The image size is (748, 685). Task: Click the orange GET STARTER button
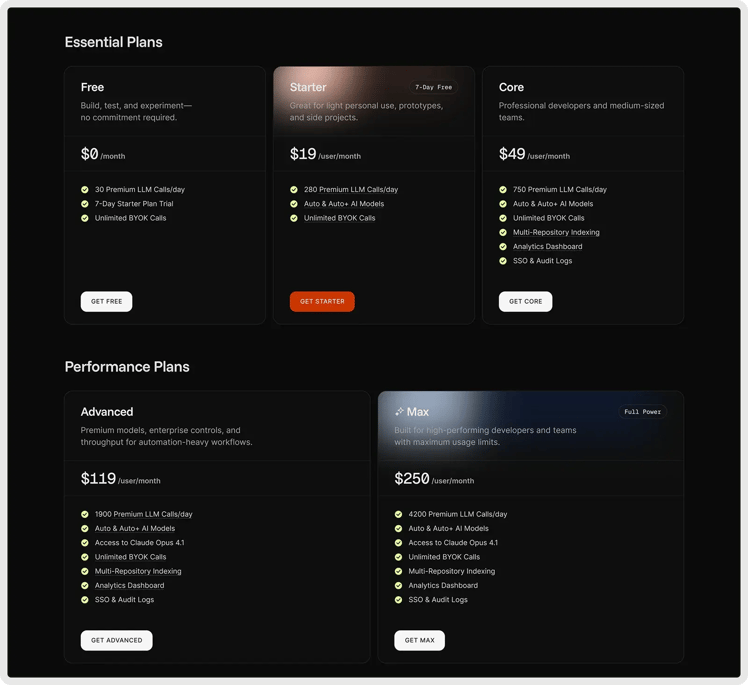(x=322, y=301)
